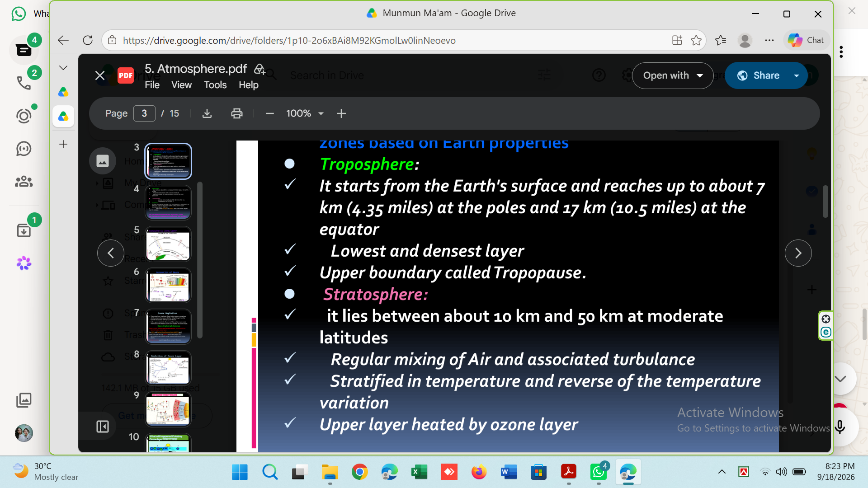Viewport: 868px width, 488px height.
Task: Add shortcut to Drive icon beside filename
Action: click(259, 69)
